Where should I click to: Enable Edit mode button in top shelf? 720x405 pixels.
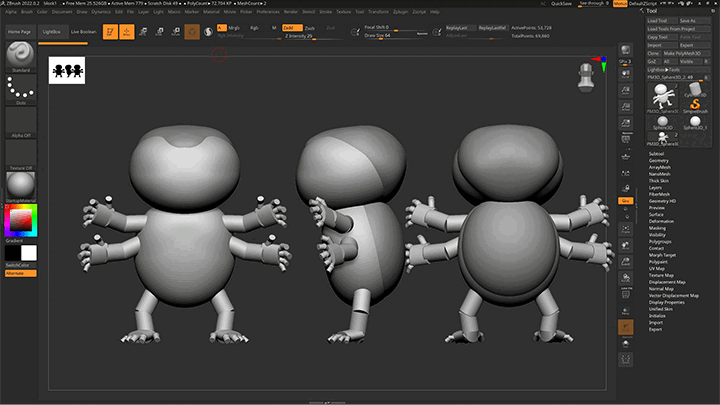pyautogui.click(x=110, y=32)
